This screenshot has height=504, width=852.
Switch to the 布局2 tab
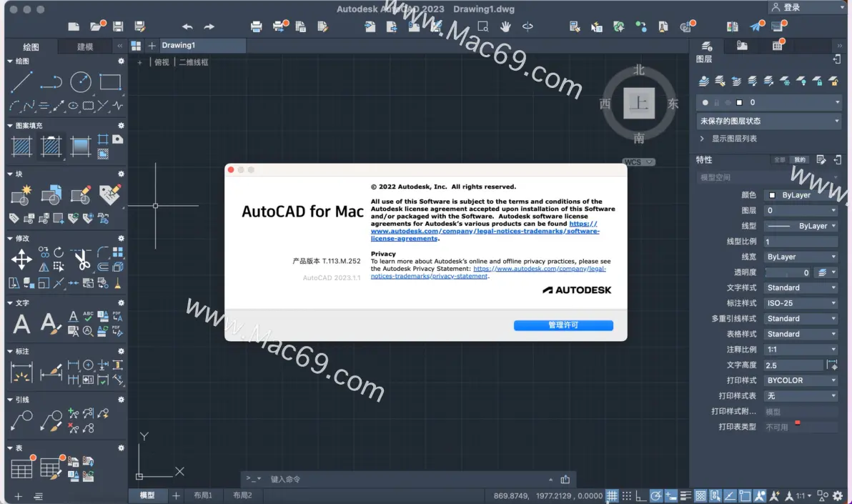(242, 495)
